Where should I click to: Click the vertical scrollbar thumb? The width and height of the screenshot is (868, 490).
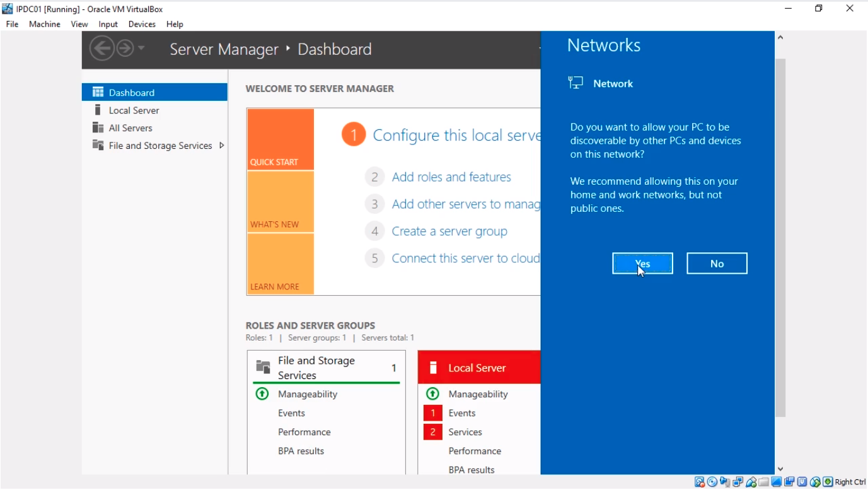[x=780, y=238]
